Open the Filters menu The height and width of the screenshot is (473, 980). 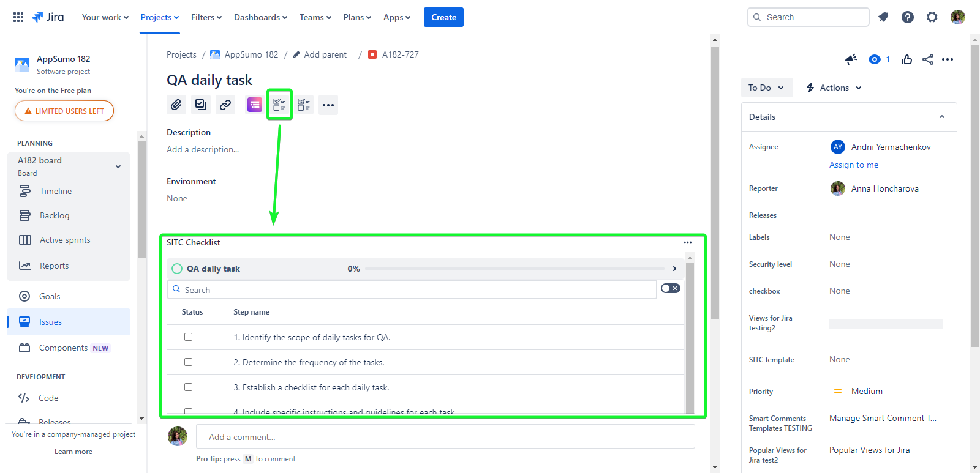pos(206,17)
